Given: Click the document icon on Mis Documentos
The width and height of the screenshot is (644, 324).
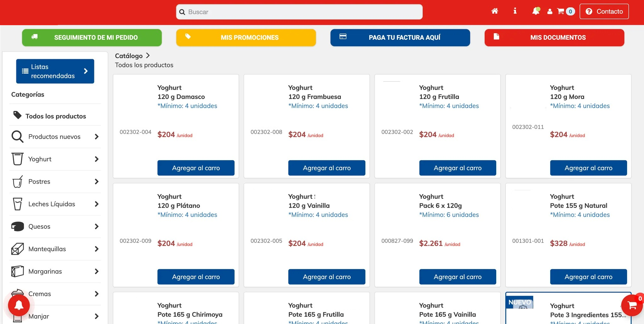Looking at the screenshot, I should [x=497, y=36].
